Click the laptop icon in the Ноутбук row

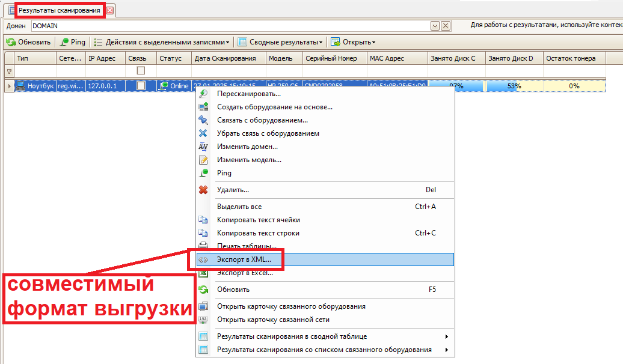click(20, 86)
